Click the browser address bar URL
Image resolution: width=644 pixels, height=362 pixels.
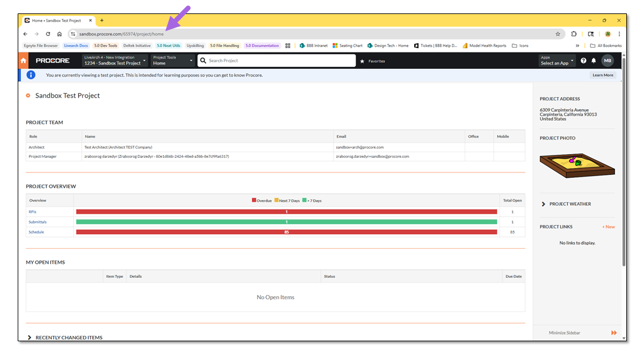[121, 34]
